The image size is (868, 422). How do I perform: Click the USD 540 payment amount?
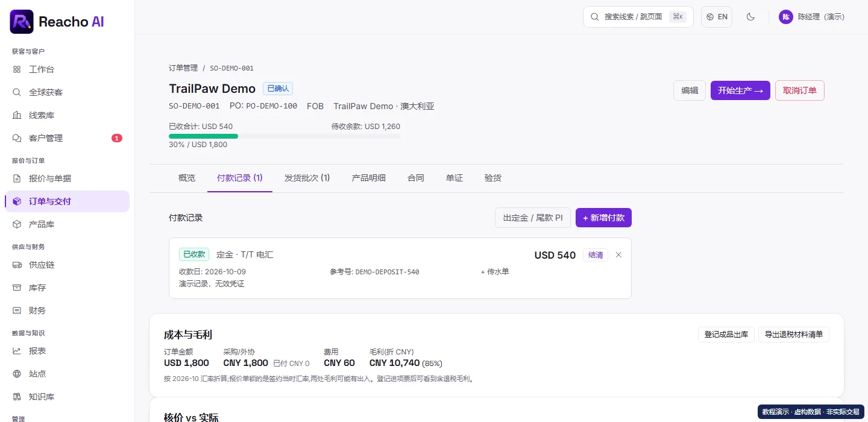pos(555,255)
